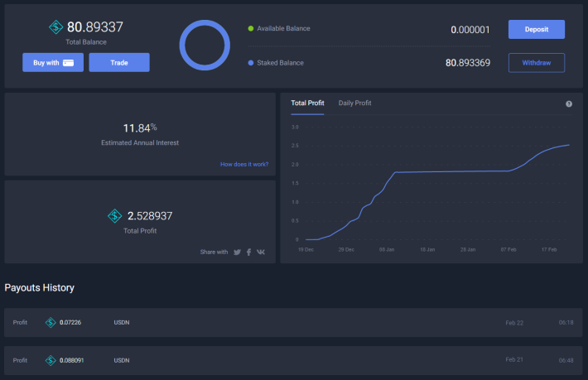Click the 19 Dec label on chart axis

click(306, 249)
